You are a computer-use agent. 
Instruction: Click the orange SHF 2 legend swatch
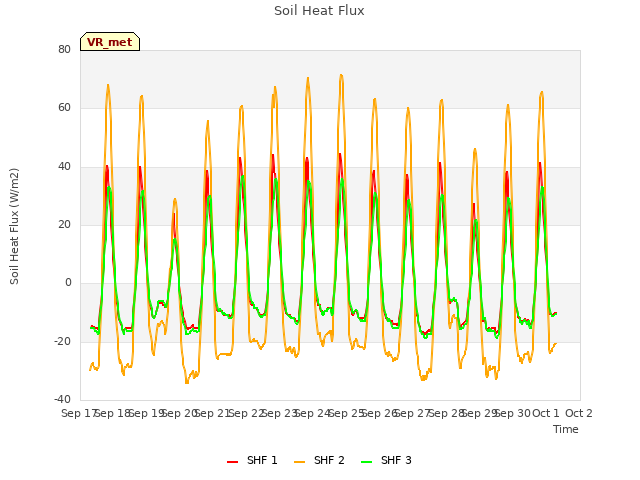pos(300,461)
